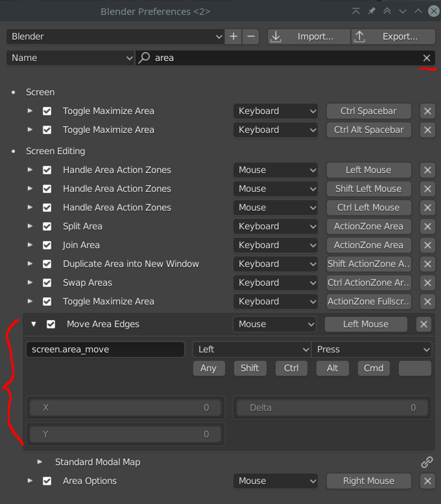Screen dimensions: 441x504
Task: Uncheck the Split Area keymap item
Action: pos(47,226)
